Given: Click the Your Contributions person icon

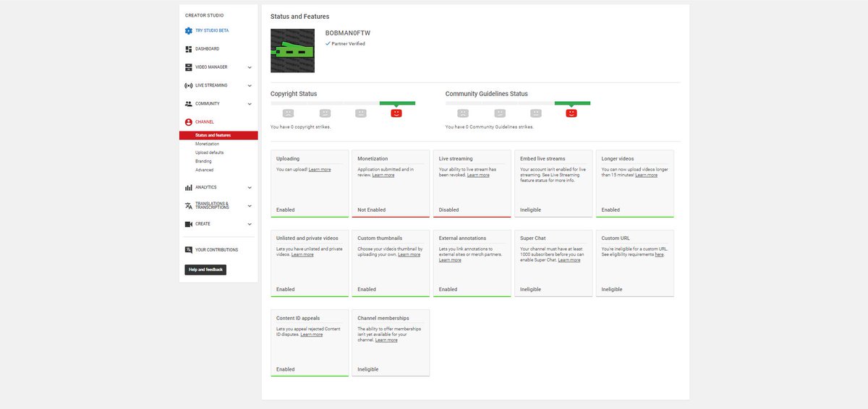Looking at the screenshot, I should (189, 250).
